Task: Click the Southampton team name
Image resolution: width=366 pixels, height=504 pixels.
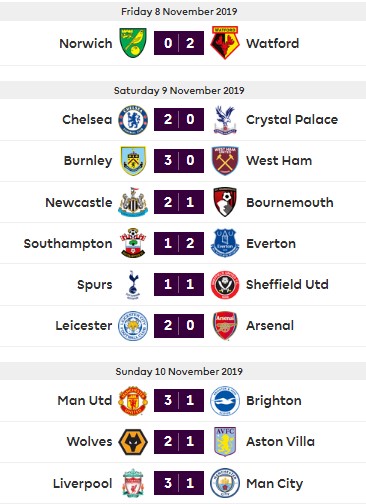Action: 68,244
